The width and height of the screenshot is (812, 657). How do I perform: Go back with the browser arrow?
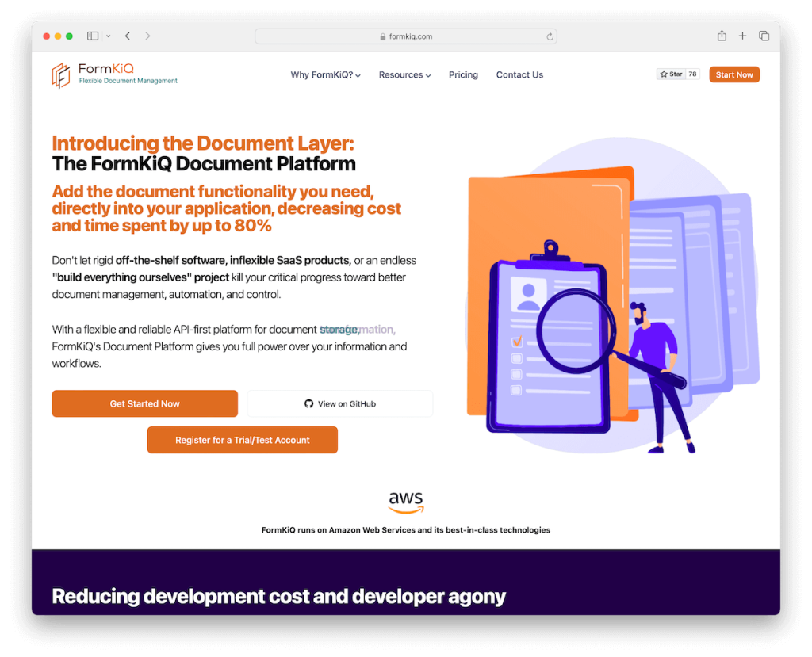(128, 36)
